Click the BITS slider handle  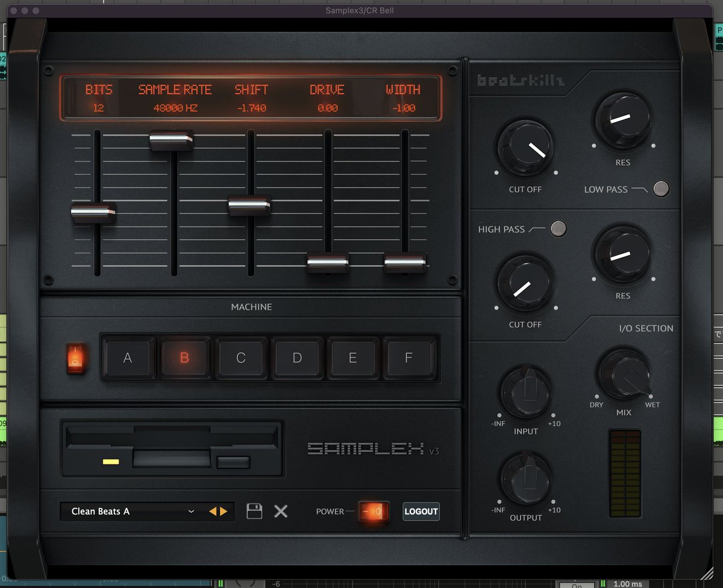click(x=93, y=213)
